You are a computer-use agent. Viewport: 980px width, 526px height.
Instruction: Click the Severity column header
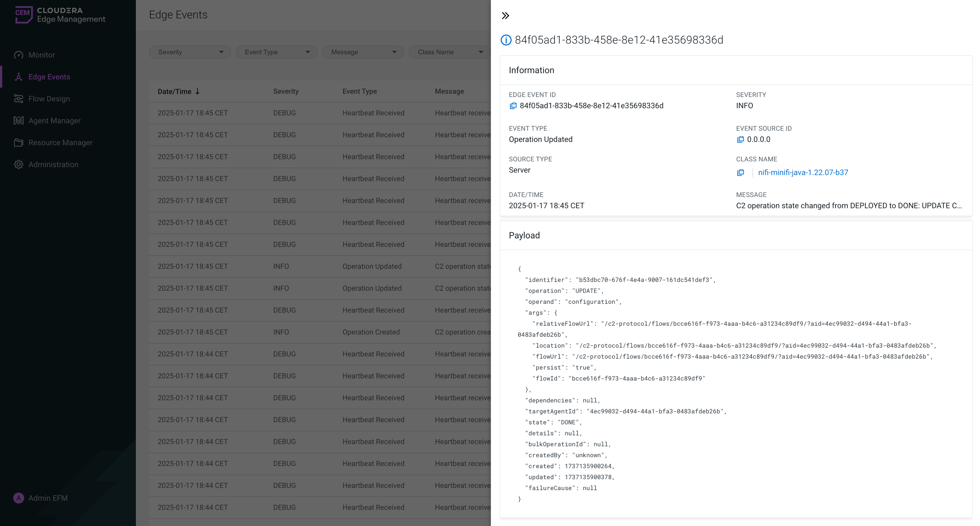pos(286,91)
